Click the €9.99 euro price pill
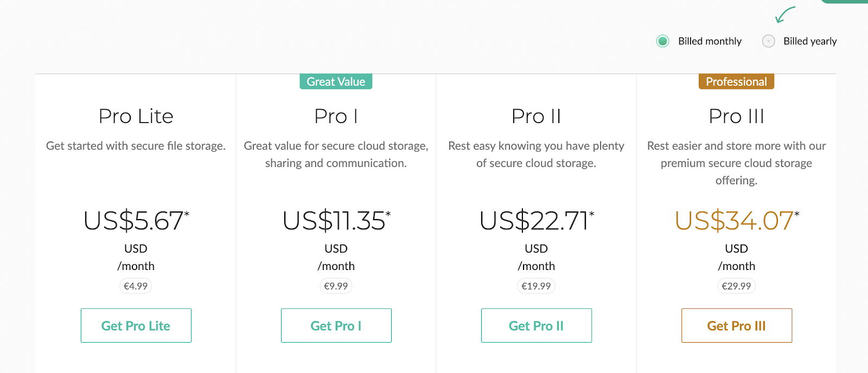This screenshot has height=373, width=868. [x=336, y=286]
